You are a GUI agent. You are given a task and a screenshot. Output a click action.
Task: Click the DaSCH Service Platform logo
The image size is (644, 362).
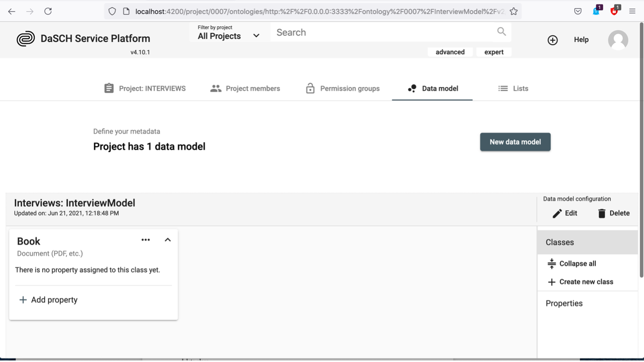point(26,39)
